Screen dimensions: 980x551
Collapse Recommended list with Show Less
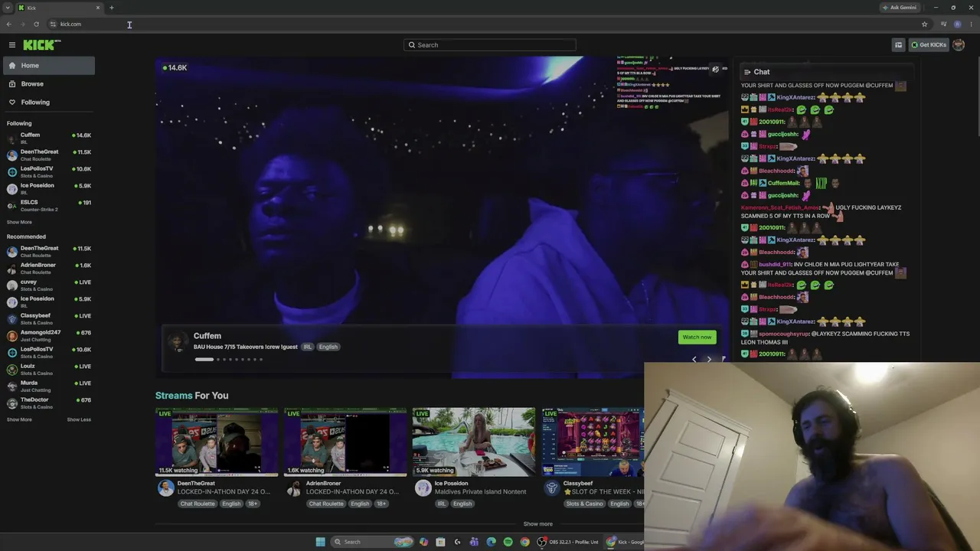click(x=79, y=420)
